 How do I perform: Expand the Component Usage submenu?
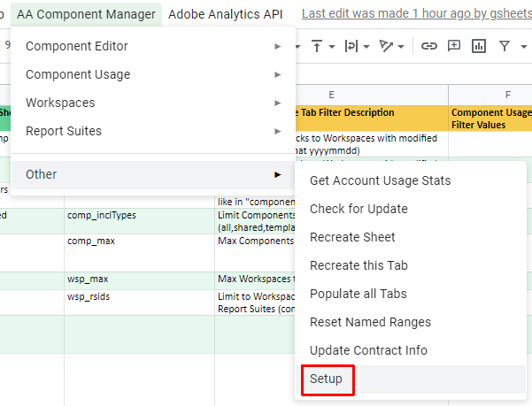pos(153,74)
